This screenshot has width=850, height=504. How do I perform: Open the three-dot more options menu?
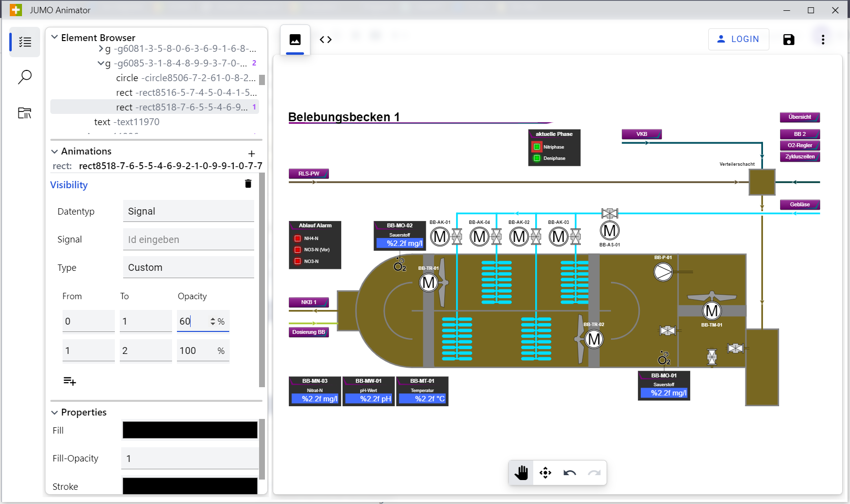(x=823, y=40)
